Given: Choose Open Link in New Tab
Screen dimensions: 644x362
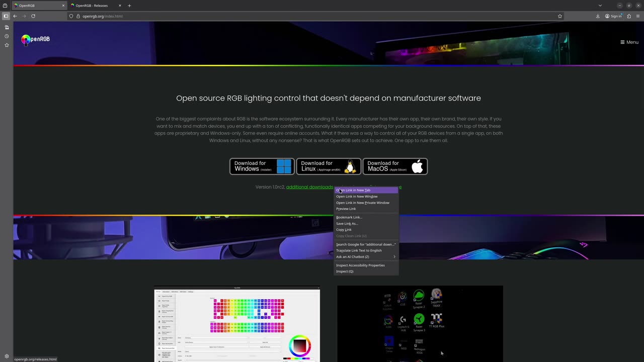Looking at the screenshot, I should pyautogui.click(x=366, y=190).
